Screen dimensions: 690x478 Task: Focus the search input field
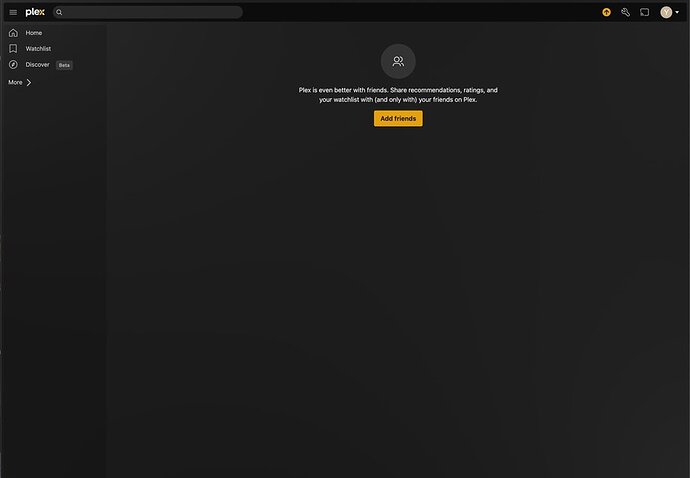148,12
